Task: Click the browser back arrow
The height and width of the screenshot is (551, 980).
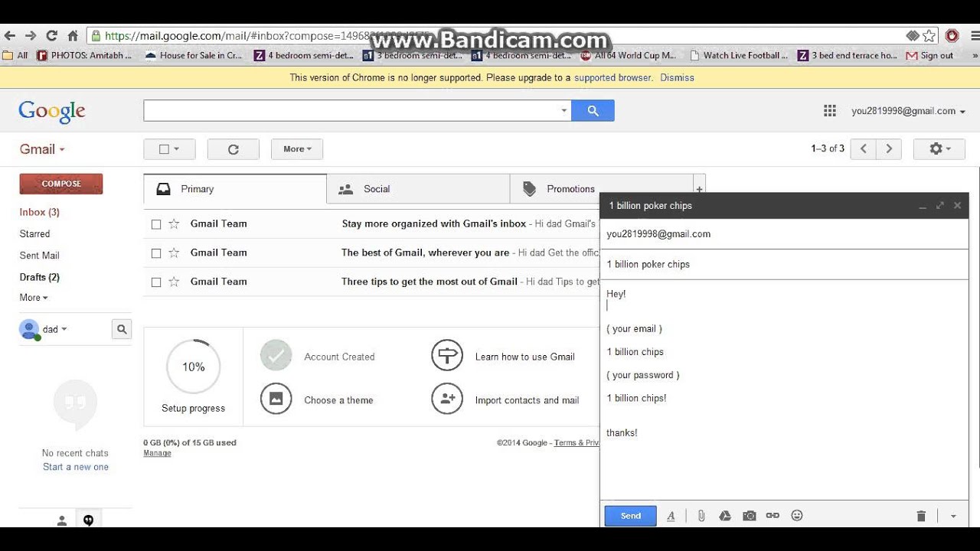Action: click(x=10, y=35)
